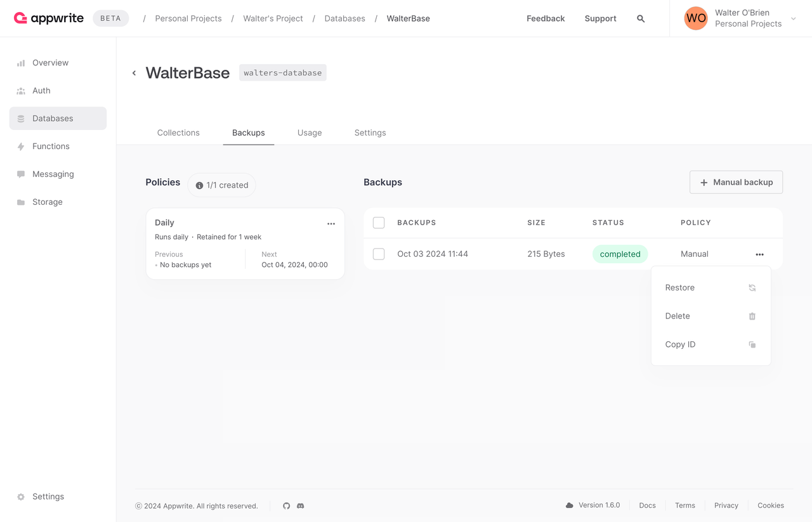Go to Personal Projects breadcrumb
Viewport: 812px width, 522px height.
[188, 18]
